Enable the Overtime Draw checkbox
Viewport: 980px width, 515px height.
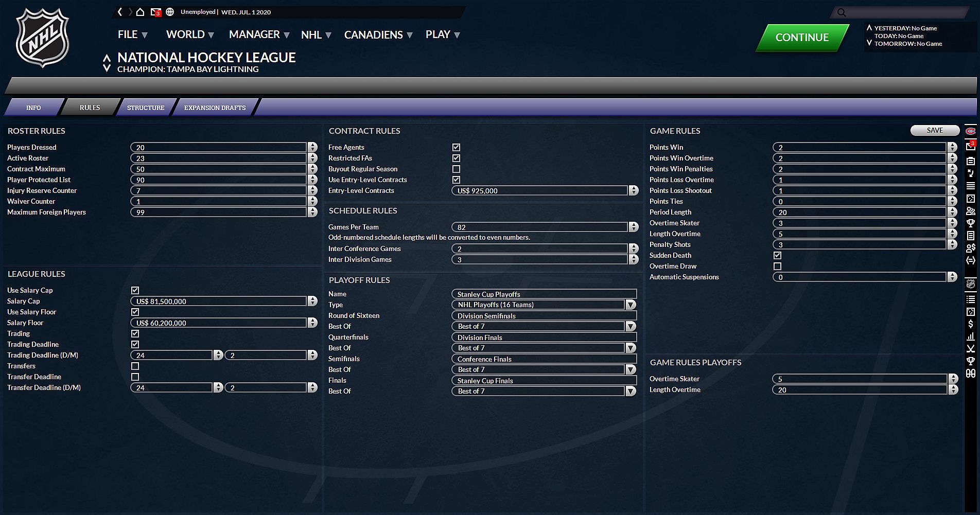(777, 266)
